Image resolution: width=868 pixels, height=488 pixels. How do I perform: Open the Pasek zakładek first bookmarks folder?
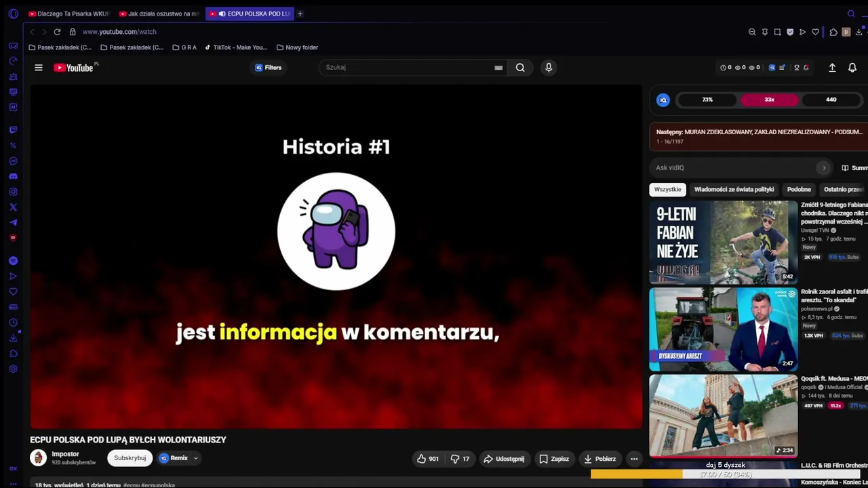pos(60,47)
